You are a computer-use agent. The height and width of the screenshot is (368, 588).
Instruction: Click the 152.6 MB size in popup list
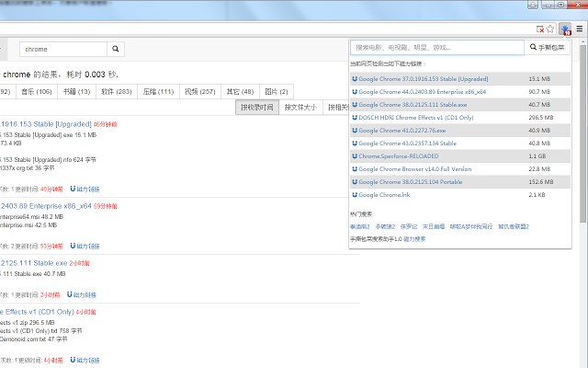[541, 182]
